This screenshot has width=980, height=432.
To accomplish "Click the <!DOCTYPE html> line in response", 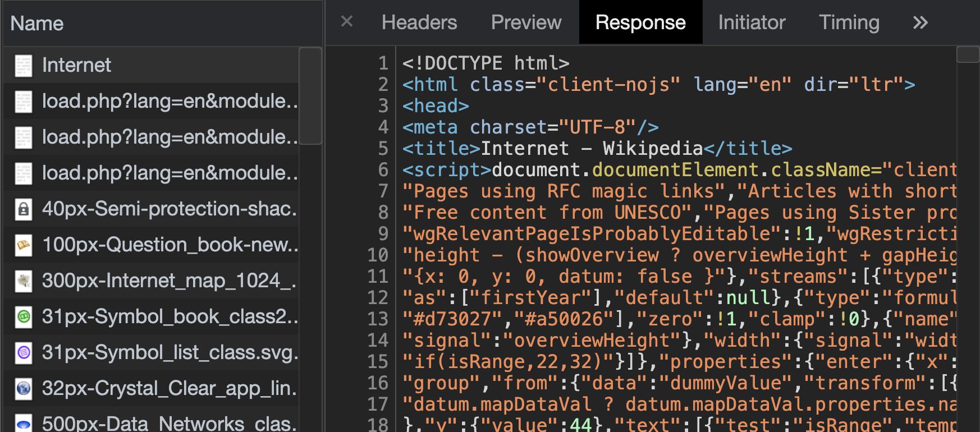I will pyautogui.click(x=486, y=63).
